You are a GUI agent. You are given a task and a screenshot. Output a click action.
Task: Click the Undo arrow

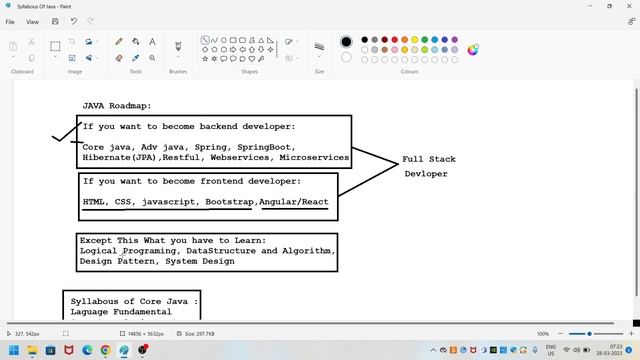click(73, 22)
